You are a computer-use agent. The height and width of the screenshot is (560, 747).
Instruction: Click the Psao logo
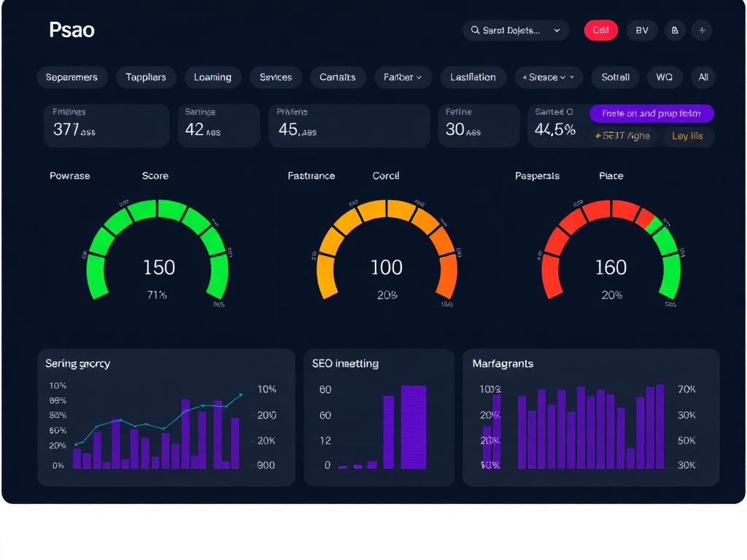coord(71,31)
